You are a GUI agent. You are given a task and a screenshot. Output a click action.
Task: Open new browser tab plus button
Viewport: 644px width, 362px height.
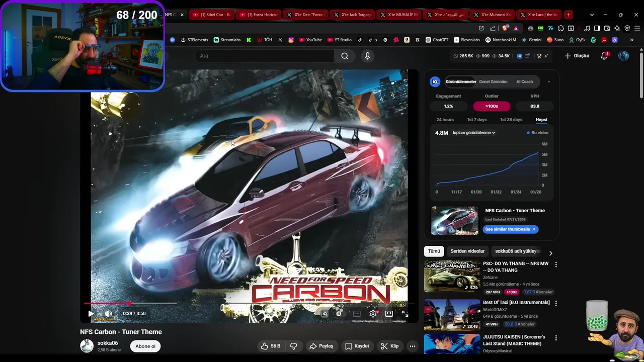(x=568, y=15)
